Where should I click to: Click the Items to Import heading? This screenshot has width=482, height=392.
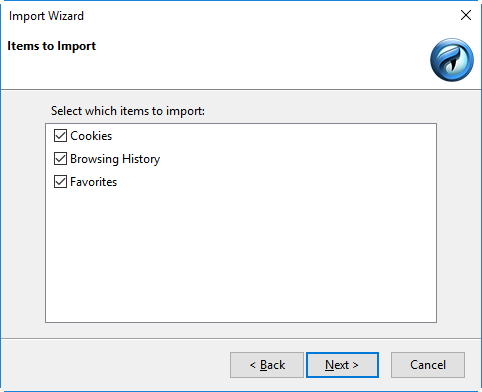point(52,46)
